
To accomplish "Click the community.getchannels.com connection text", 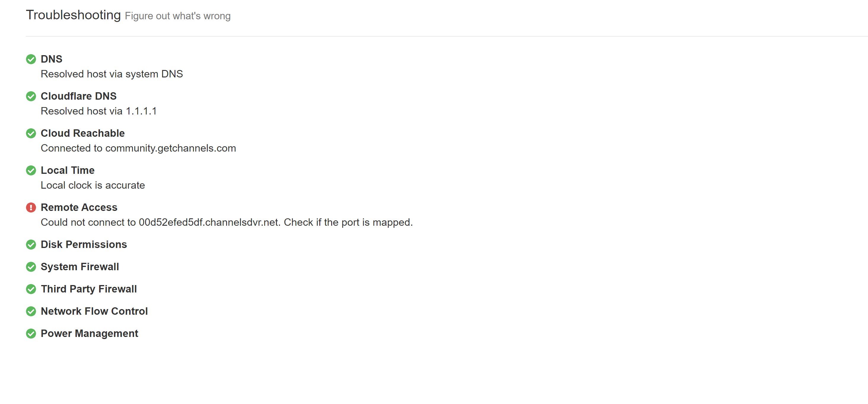I will (x=138, y=148).
